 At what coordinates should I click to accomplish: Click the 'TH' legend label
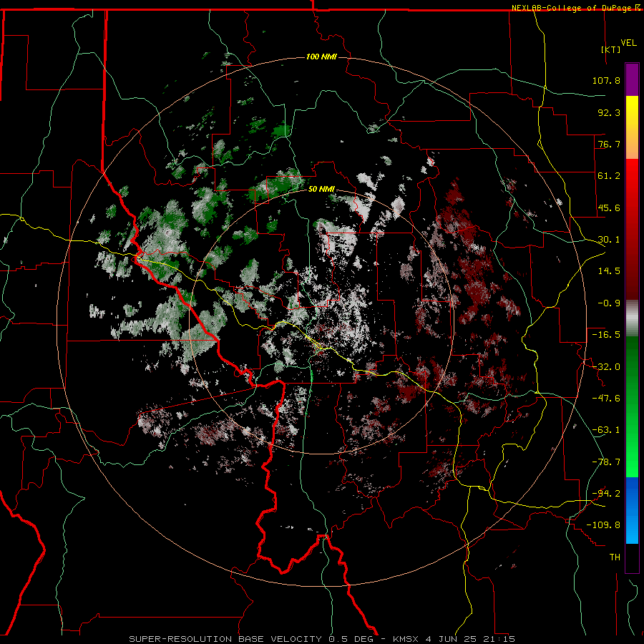[x=615, y=557]
